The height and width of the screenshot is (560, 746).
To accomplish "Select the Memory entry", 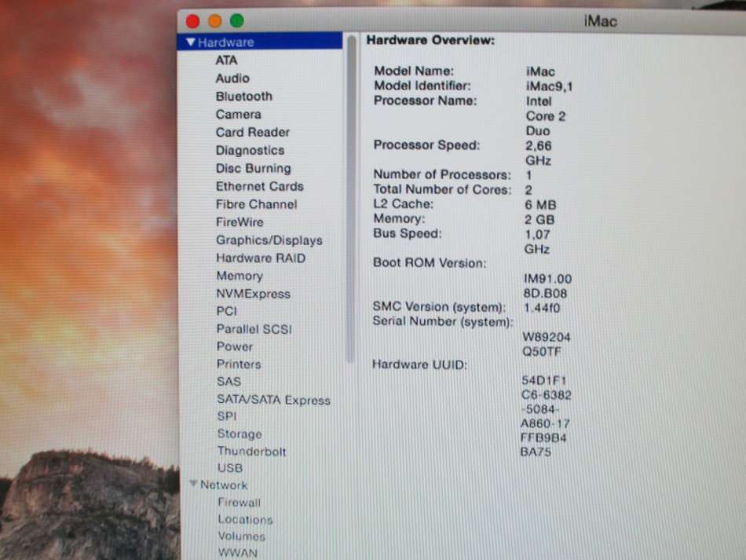I will (x=240, y=276).
